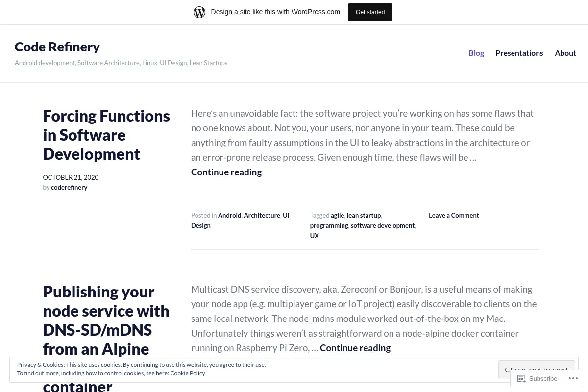Select the UX tag
588x392 pixels.
tap(314, 236)
